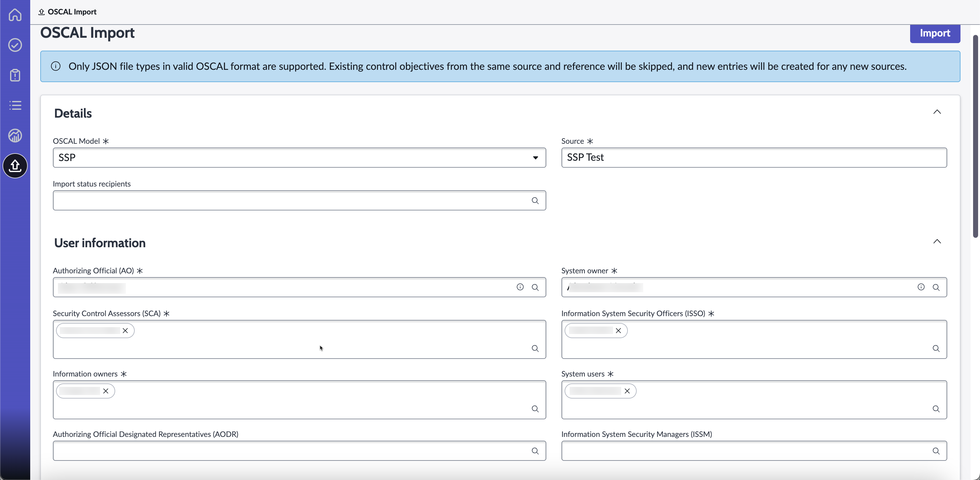Open the Home icon in sidebar
This screenshot has height=480, width=980.
(15, 15)
